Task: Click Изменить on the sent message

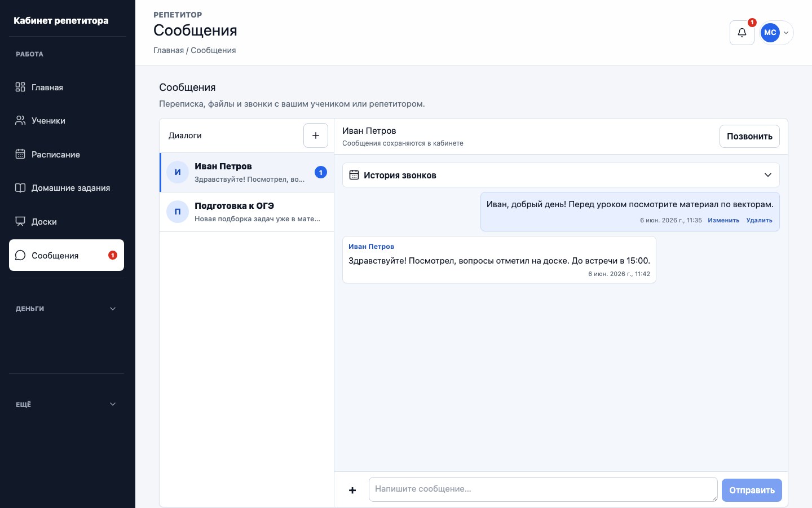Action: coord(723,220)
